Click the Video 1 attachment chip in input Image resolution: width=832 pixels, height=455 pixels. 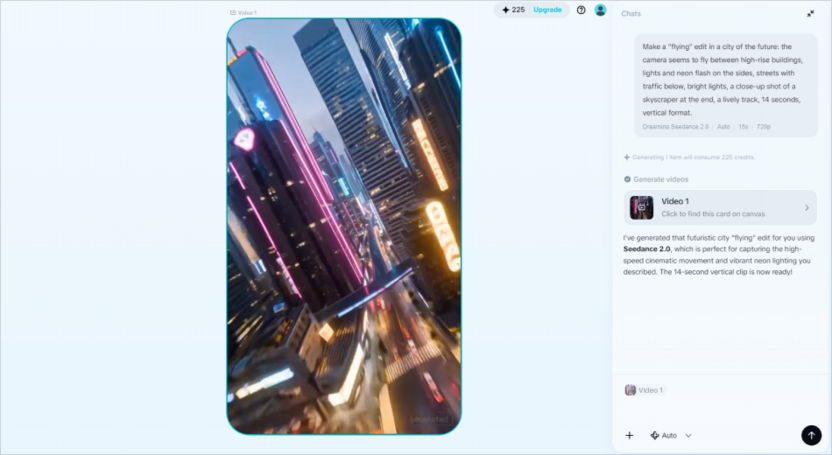click(x=645, y=390)
